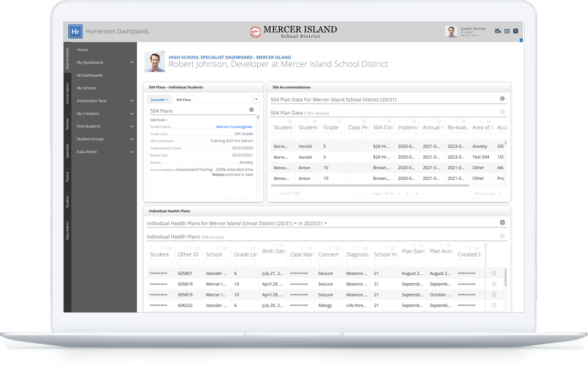
Task: Click the apps grid icon near Joseph Tansisky
Action: coord(507,31)
